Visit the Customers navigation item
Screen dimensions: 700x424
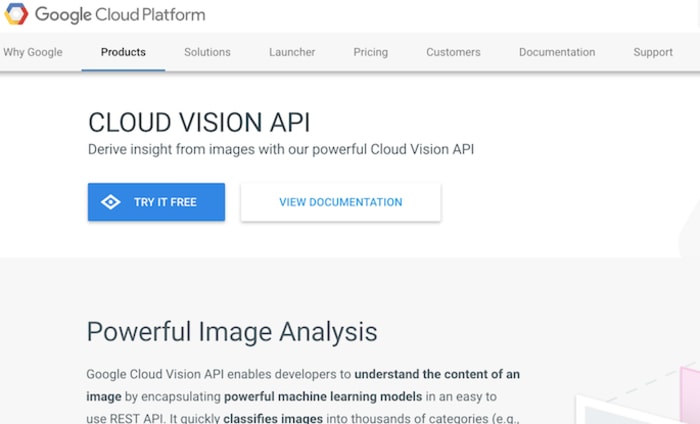tap(453, 52)
